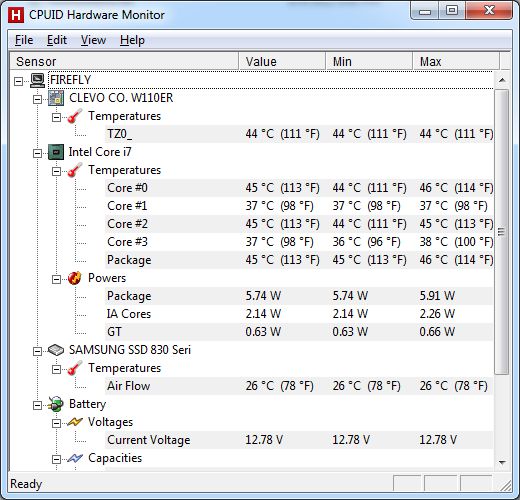Collapse the CLEVO CO. W110ER node
Viewport: 520px width, 500px height.
pos(38,99)
